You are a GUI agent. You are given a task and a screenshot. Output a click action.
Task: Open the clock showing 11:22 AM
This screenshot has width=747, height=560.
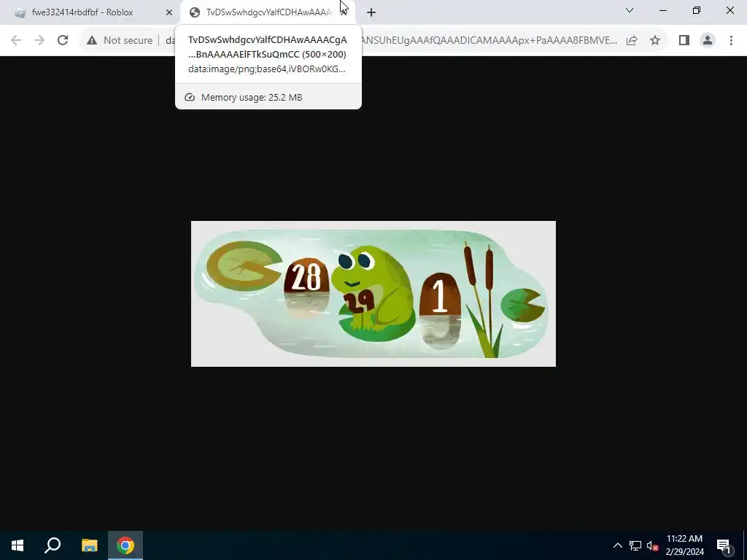[684, 545]
